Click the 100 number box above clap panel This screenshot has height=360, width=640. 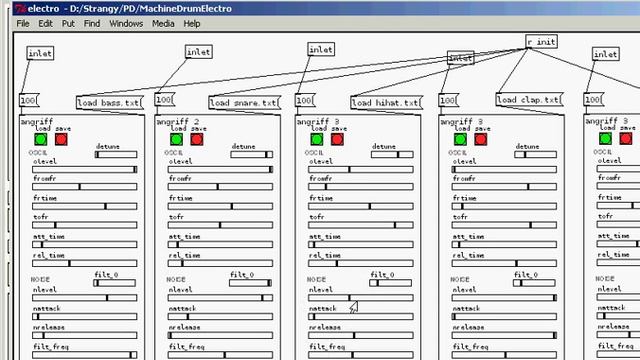(x=449, y=100)
